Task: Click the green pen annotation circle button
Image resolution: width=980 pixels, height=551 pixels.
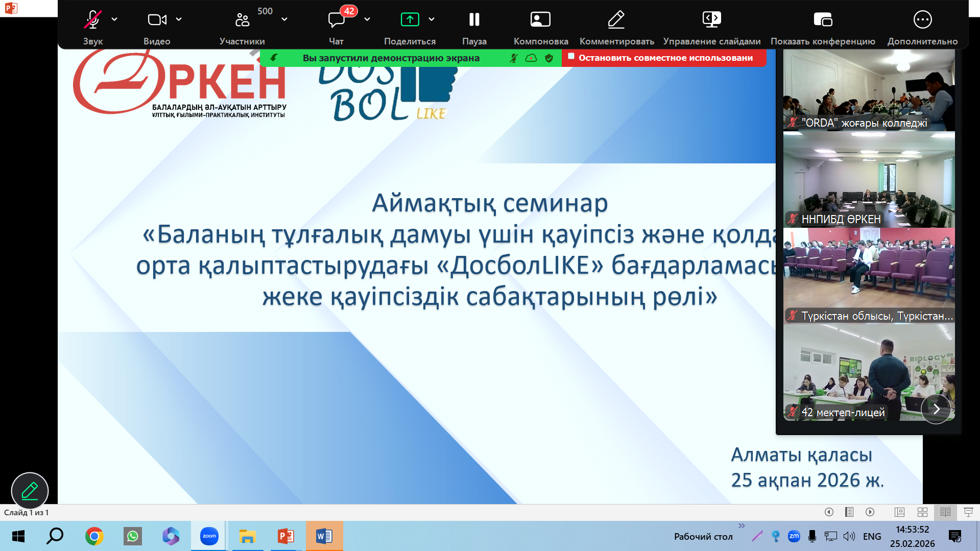Action: click(30, 491)
